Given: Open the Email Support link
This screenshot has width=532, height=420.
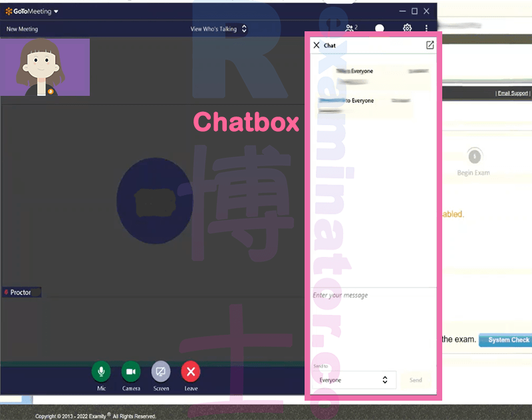Looking at the screenshot, I should (513, 93).
